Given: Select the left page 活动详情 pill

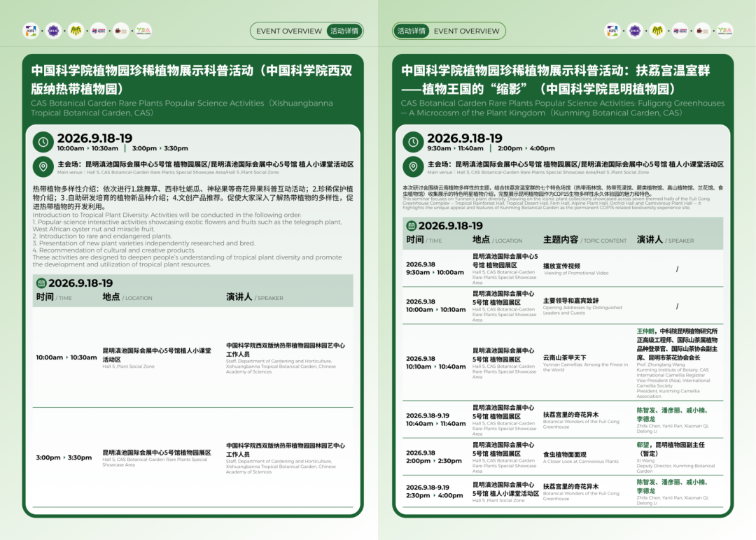Looking at the screenshot, I should coord(344,31).
